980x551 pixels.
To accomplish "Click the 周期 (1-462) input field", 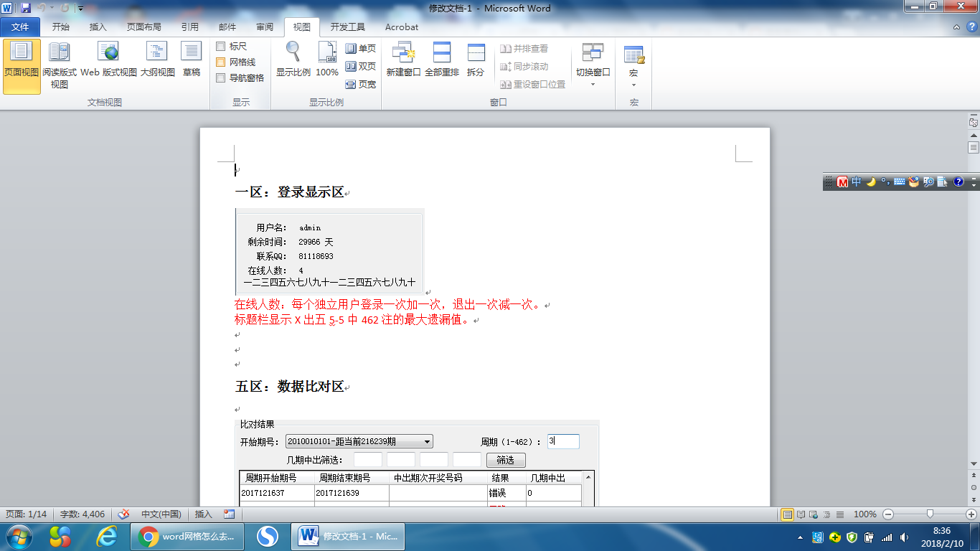I will coord(563,442).
